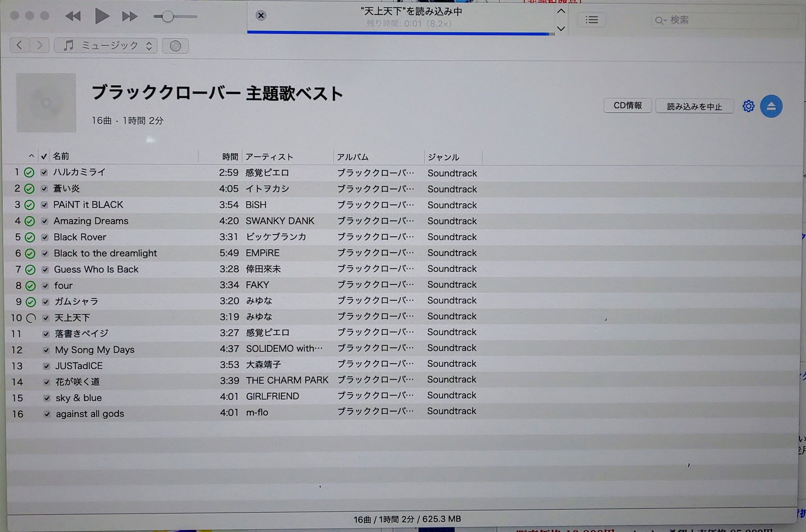Uncheck the 蒼い炎 track checkbox
806x532 pixels.
point(44,188)
